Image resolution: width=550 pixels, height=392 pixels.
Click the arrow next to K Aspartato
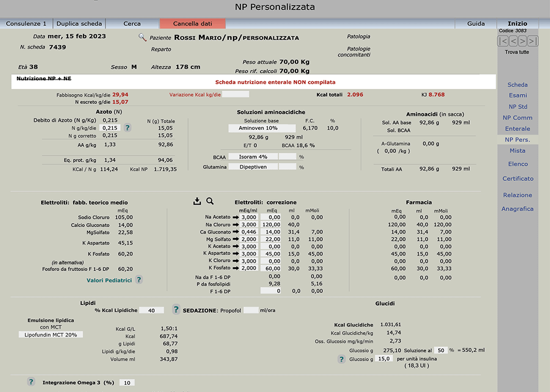point(236,254)
